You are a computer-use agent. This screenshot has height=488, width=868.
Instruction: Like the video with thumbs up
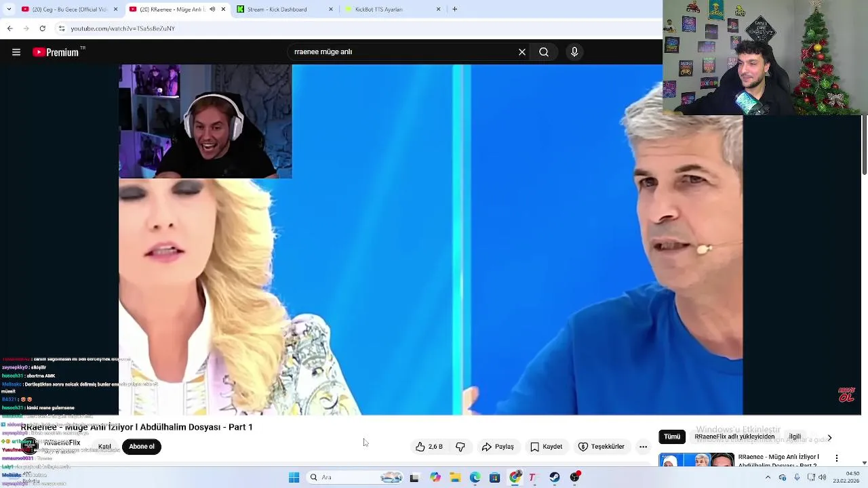click(x=429, y=447)
